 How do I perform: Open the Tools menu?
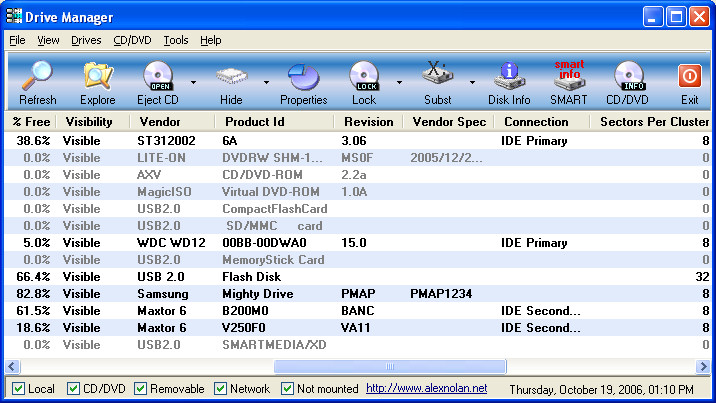(176, 40)
